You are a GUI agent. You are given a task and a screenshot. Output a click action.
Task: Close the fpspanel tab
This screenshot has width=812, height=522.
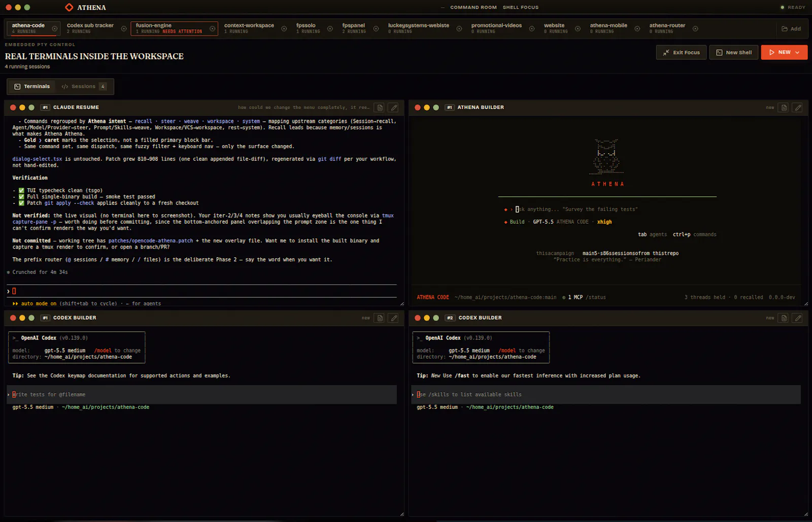coord(376,28)
